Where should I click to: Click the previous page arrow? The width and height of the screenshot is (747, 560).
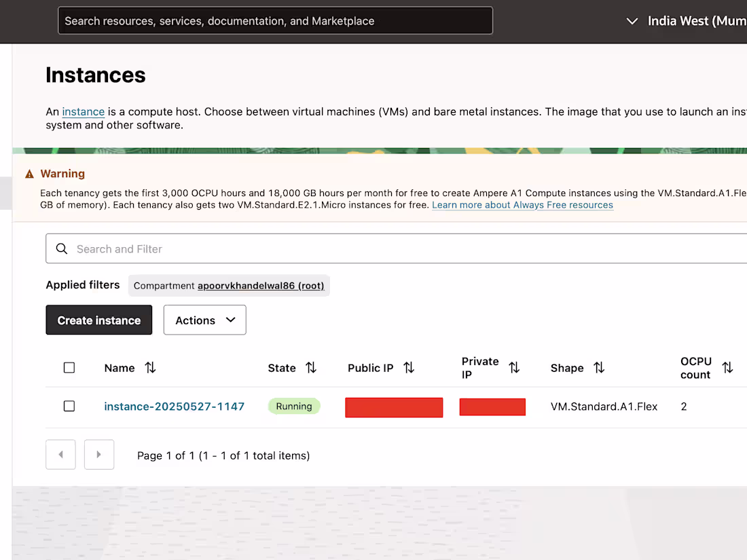tap(60, 454)
